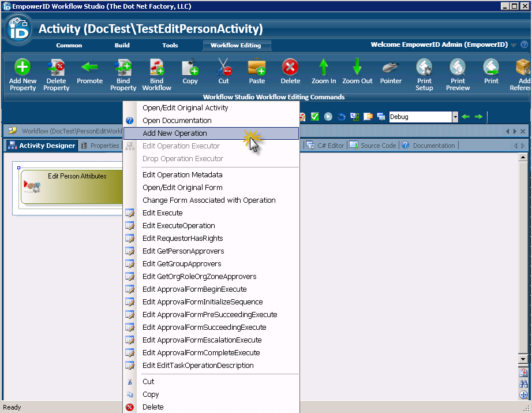Close the workflow document tab
Screen dimensions: 532x413
(523, 131)
